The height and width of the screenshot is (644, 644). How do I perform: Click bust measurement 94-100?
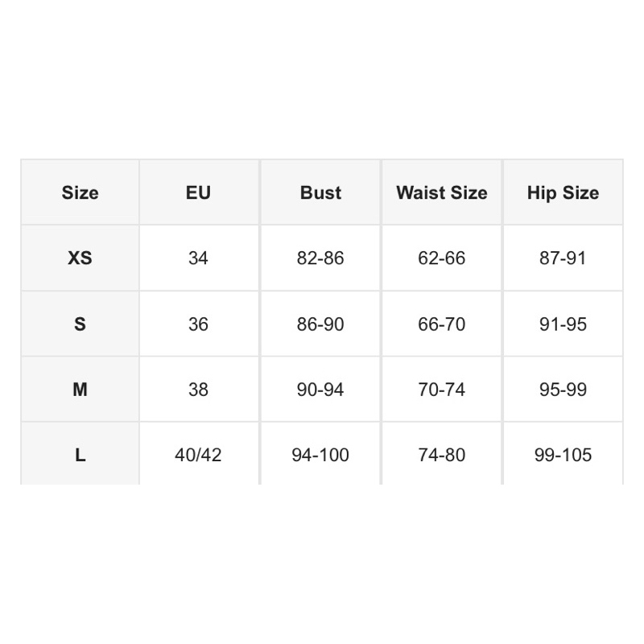pyautogui.click(x=320, y=455)
